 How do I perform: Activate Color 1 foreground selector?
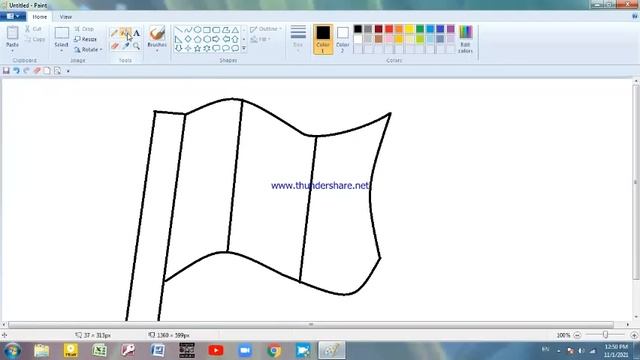click(323, 39)
